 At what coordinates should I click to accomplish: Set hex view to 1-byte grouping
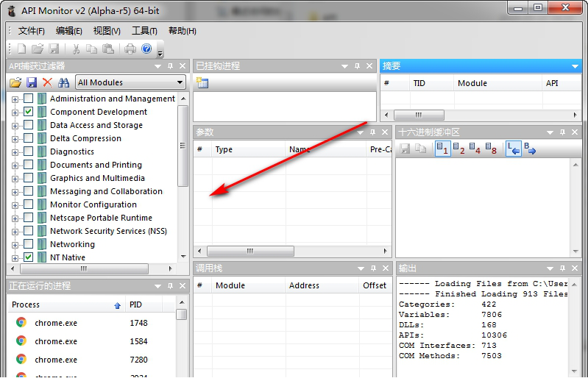[443, 149]
